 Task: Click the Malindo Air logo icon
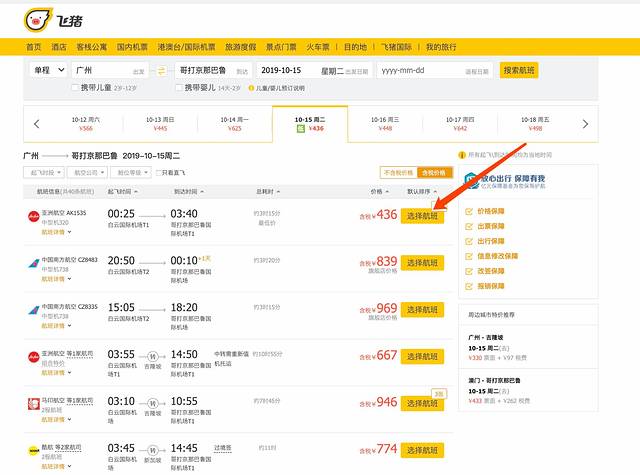pyautogui.click(x=35, y=404)
